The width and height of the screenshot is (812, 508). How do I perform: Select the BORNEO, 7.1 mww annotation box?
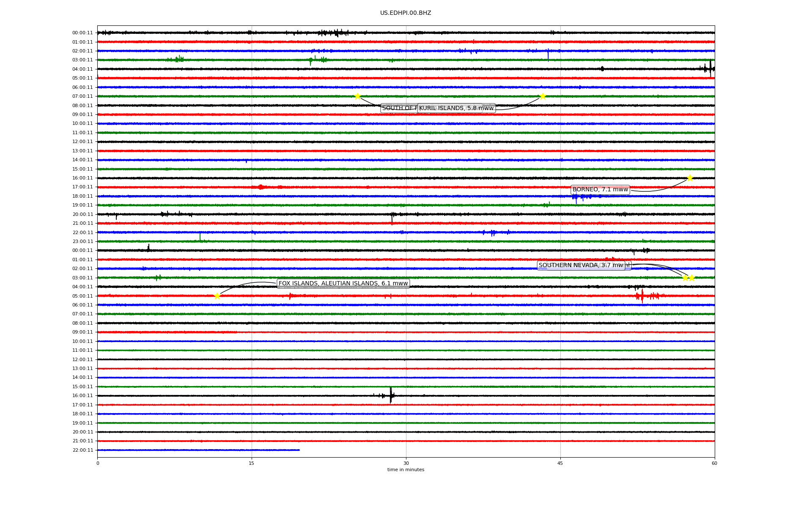coord(600,190)
